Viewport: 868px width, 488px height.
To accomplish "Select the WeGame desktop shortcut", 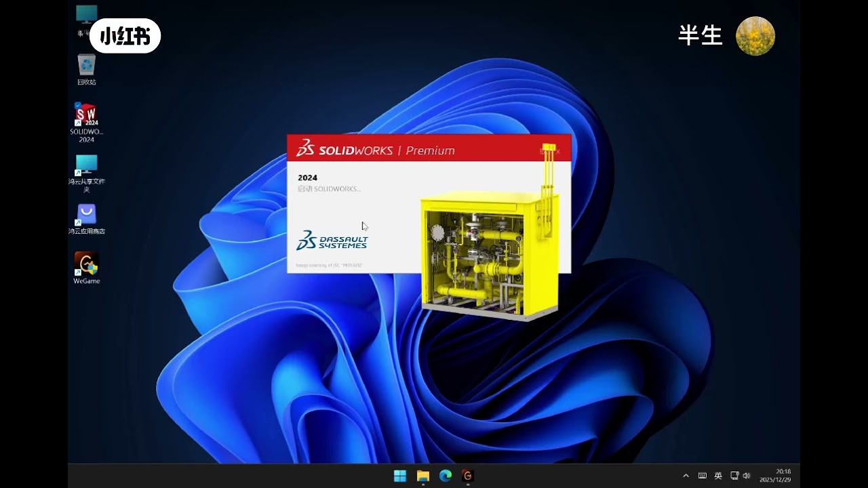I will click(x=86, y=268).
